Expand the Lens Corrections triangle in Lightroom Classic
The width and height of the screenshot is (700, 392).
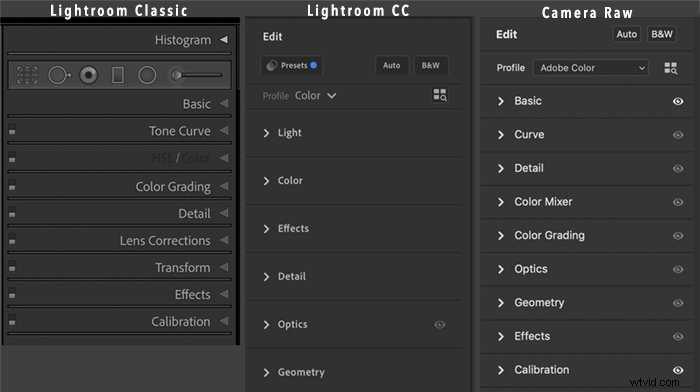pos(224,240)
